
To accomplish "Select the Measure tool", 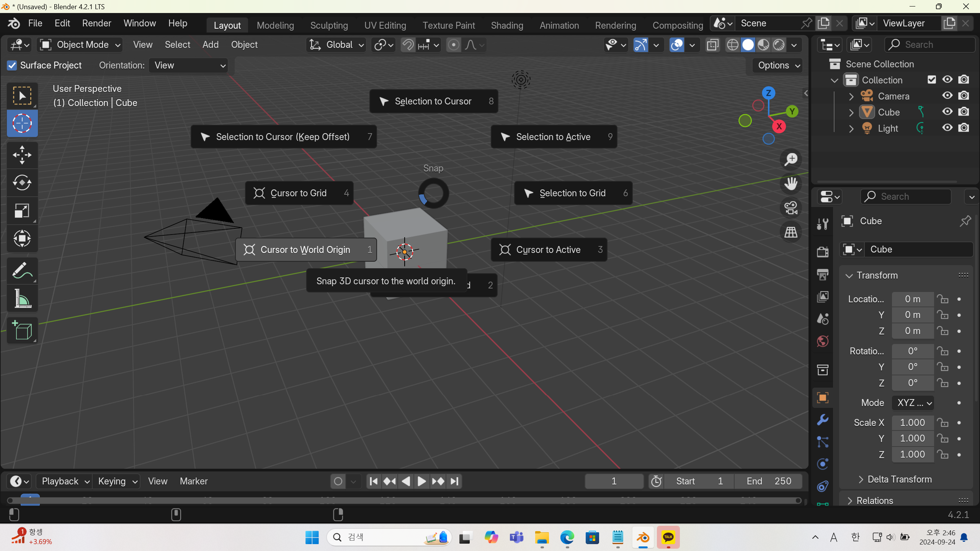I will pyautogui.click(x=22, y=298).
